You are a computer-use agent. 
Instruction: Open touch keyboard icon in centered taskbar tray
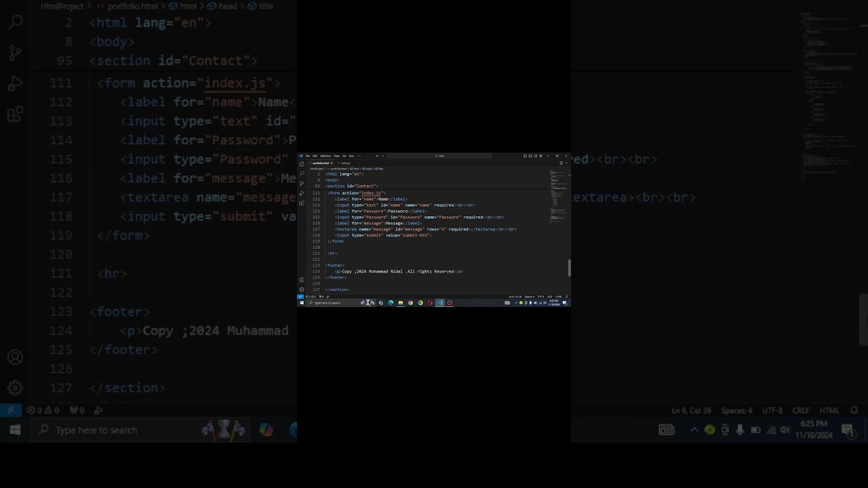pyautogui.click(x=507, y=303)
